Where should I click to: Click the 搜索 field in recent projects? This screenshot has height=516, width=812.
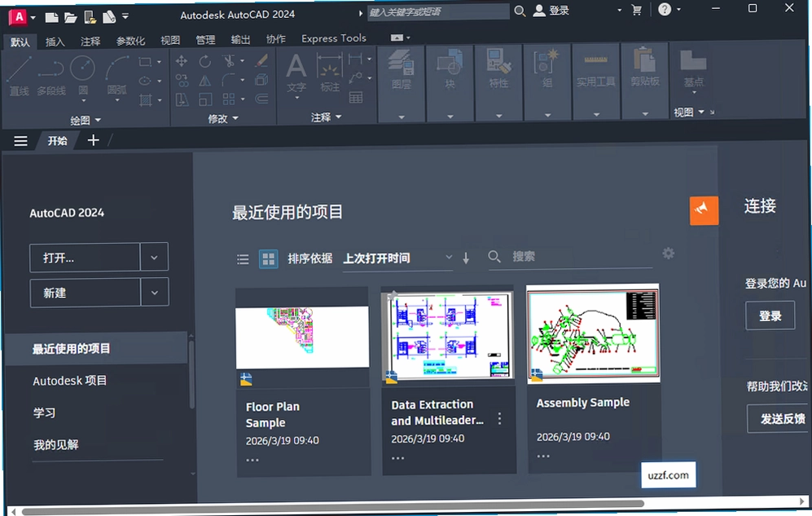tap(571, 257)
